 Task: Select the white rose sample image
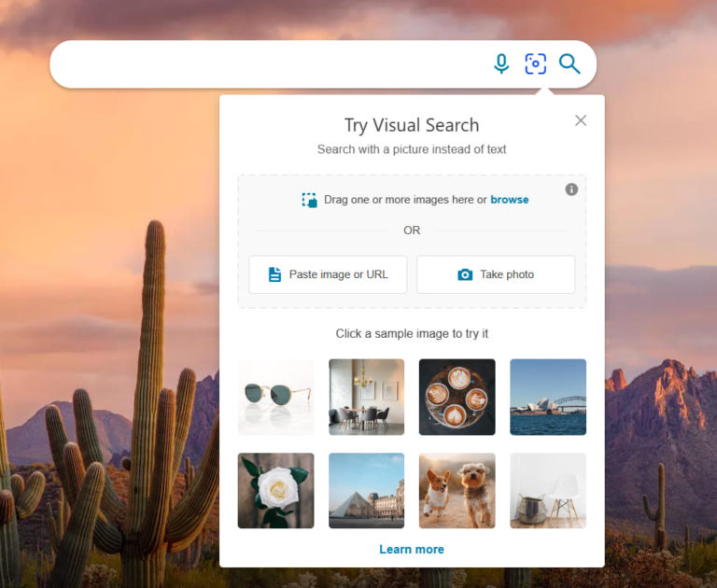[275, 491]
